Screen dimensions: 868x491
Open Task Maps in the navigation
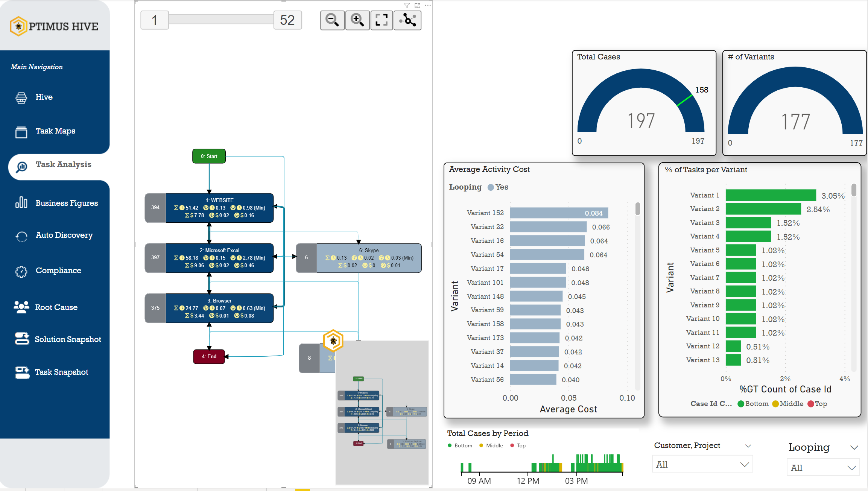[55, 131]
